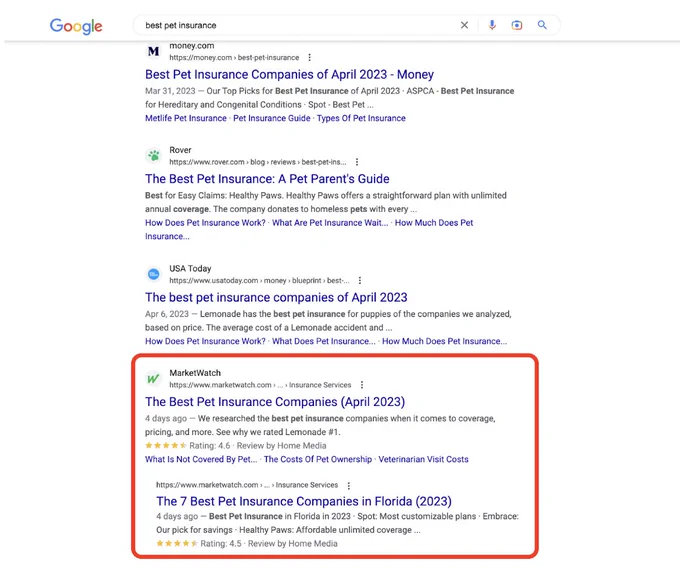Open more options for first MarketWatch result
This screenshot has width=680, height=580.
(362, 385)
